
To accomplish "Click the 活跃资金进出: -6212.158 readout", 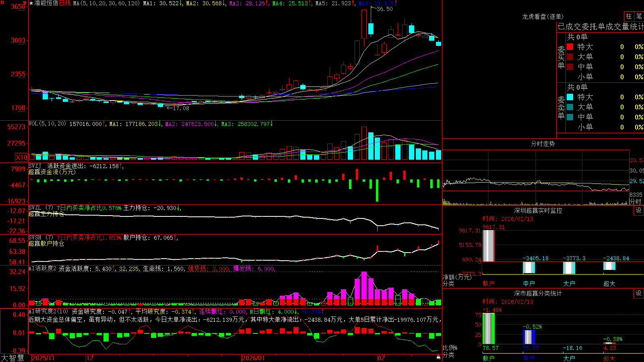I will pos(85,166).
